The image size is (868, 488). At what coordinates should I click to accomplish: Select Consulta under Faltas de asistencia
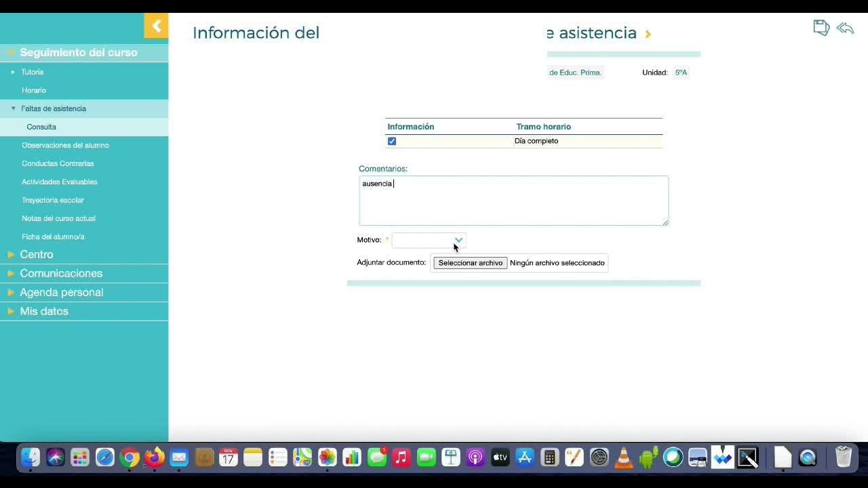click(41, 127)
